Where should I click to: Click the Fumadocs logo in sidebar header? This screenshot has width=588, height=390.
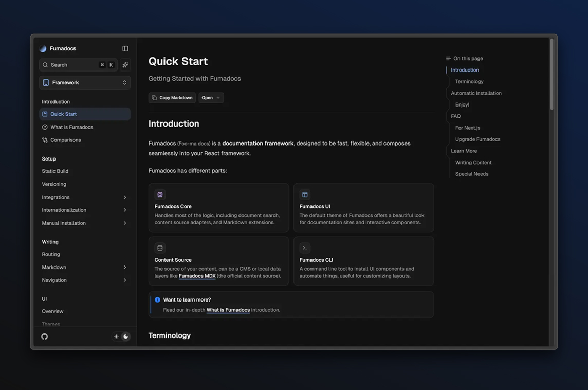(x=43, y=48)
